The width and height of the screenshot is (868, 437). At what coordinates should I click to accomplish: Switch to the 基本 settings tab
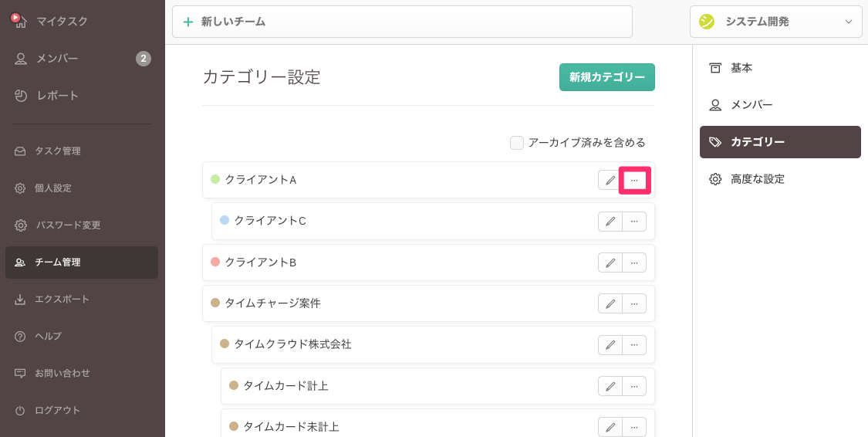tap(741, 68)
